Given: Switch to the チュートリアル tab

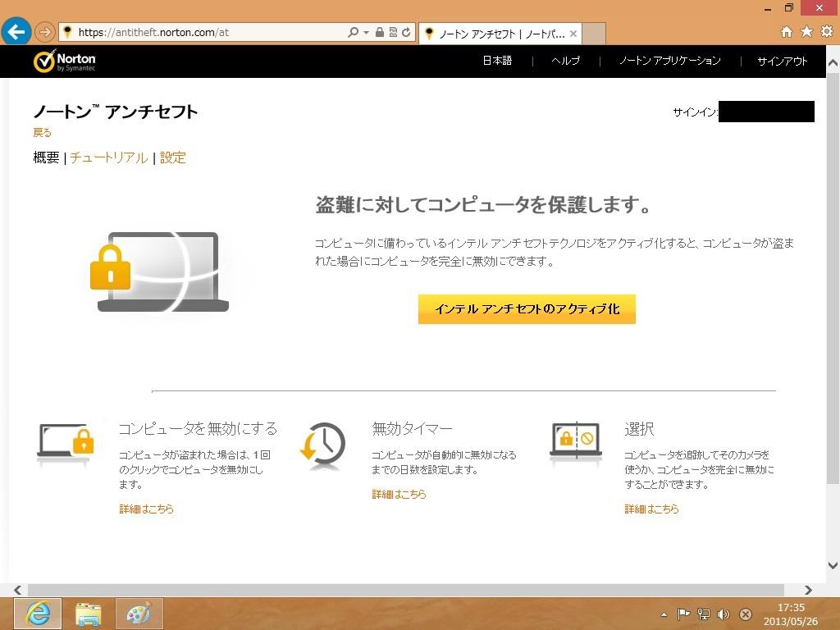Looking at the screenshot, I should [x=108, y=157].
